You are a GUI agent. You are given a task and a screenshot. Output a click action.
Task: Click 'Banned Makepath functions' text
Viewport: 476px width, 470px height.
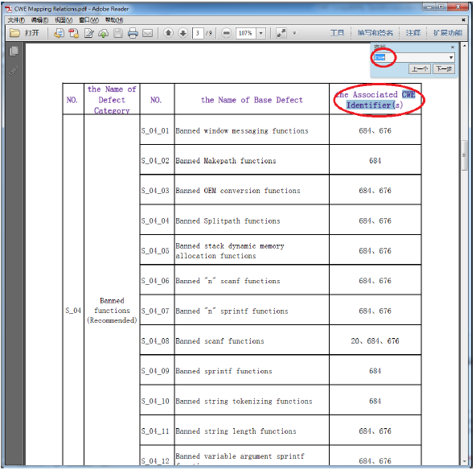point(226,161)
